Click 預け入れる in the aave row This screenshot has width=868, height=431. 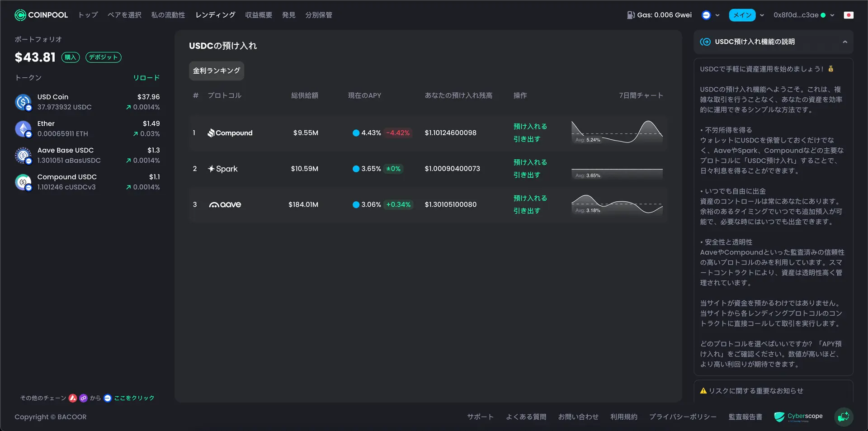530,198
